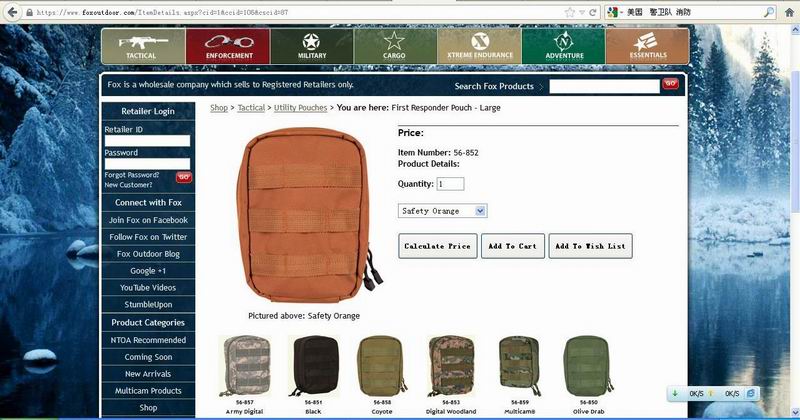The width and height of the screenshot is (800, 420).
Task: Click the red GO search button
Action: coord(670,84)
